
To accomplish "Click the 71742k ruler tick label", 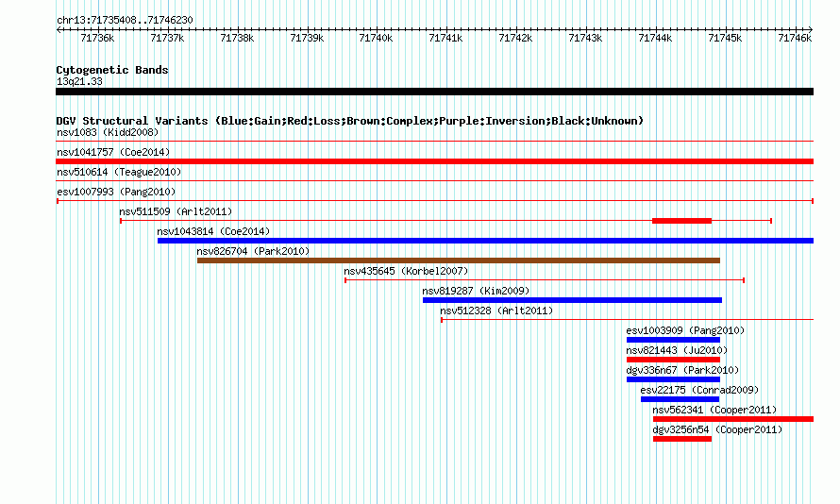I will [515, 38].
